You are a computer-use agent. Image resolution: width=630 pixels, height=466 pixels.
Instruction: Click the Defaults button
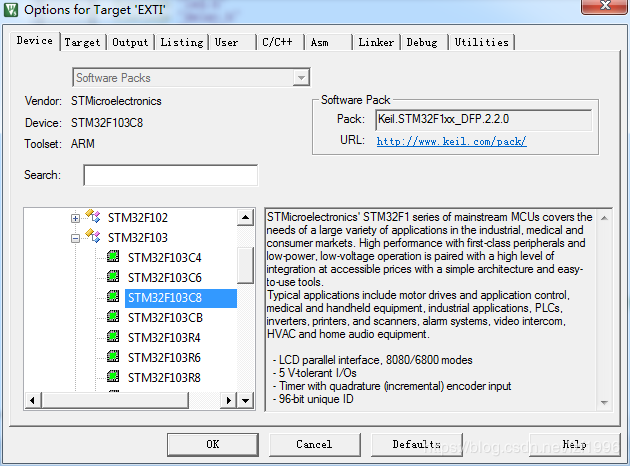[417, 444]
